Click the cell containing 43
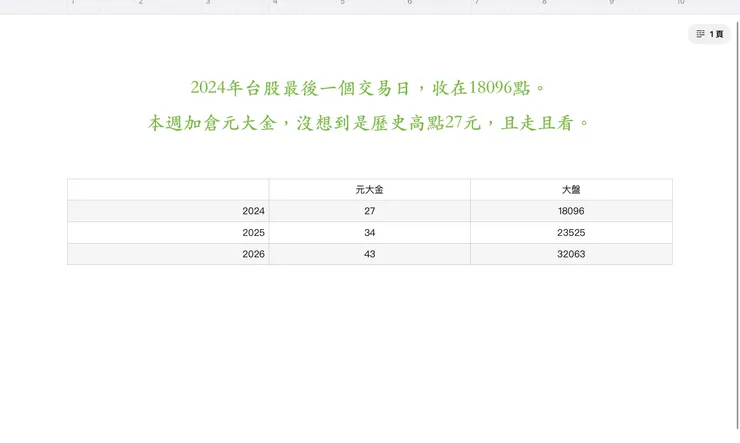 [370, 254]
